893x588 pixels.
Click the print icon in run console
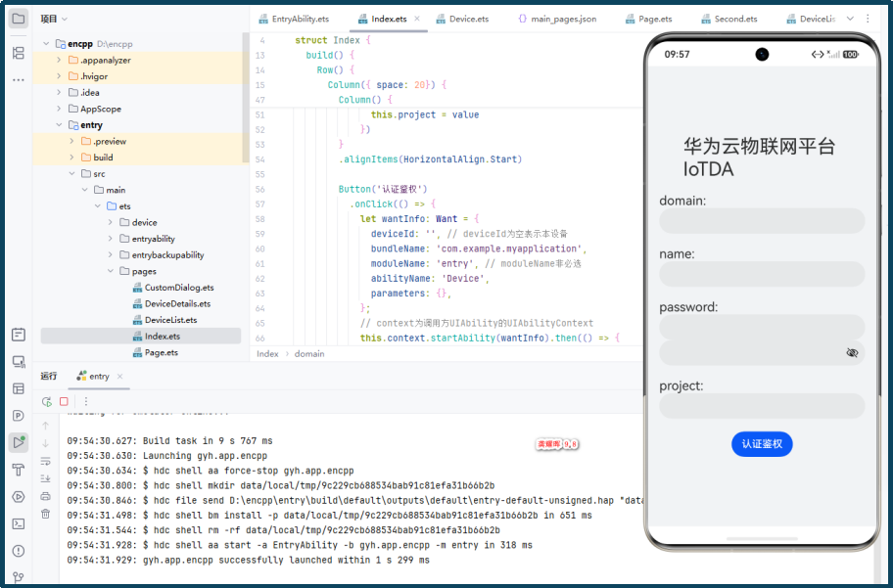(46, 496)
